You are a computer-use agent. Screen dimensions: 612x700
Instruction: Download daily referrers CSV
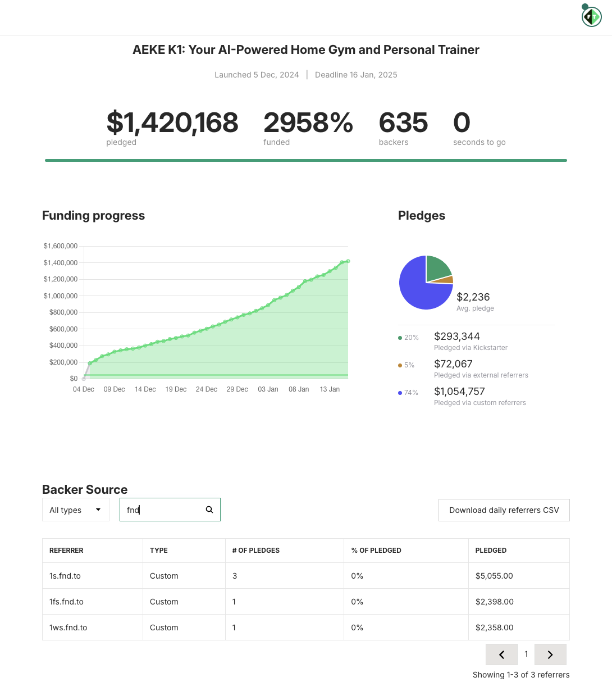pos(504,510)
